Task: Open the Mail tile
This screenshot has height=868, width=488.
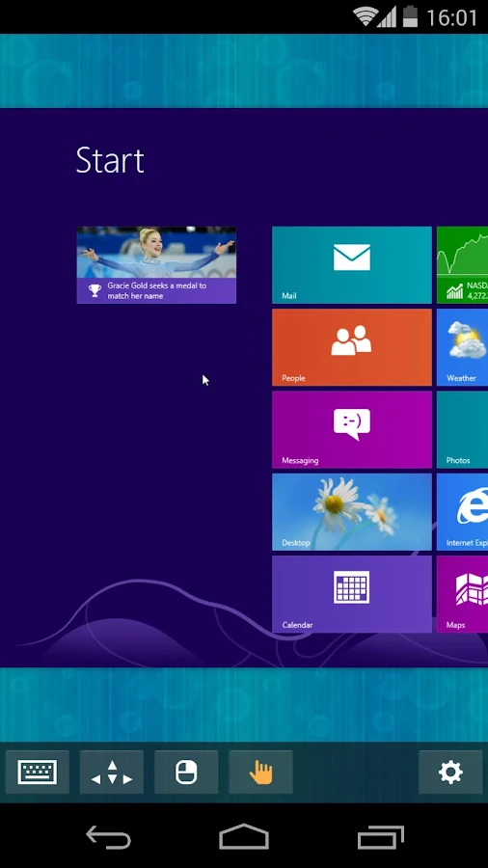Action: point(352,265)
